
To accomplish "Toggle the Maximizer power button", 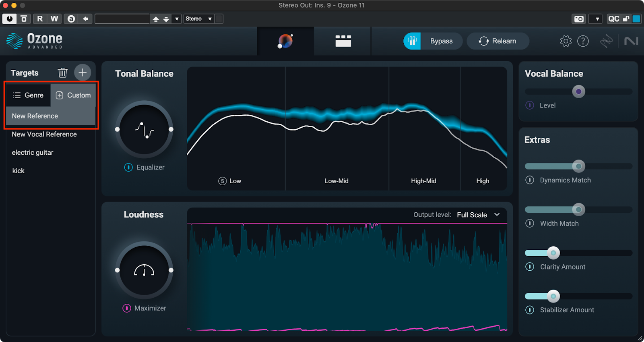I will click(127, 308).
